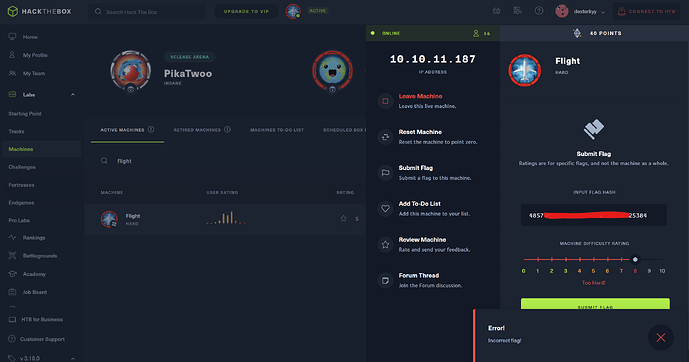Click the Job Board briefcase icon

[12, 292]
